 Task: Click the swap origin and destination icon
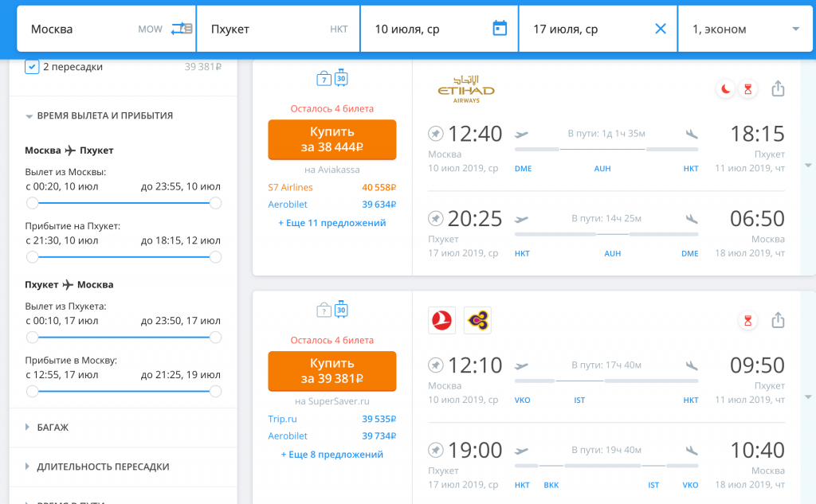182,29
